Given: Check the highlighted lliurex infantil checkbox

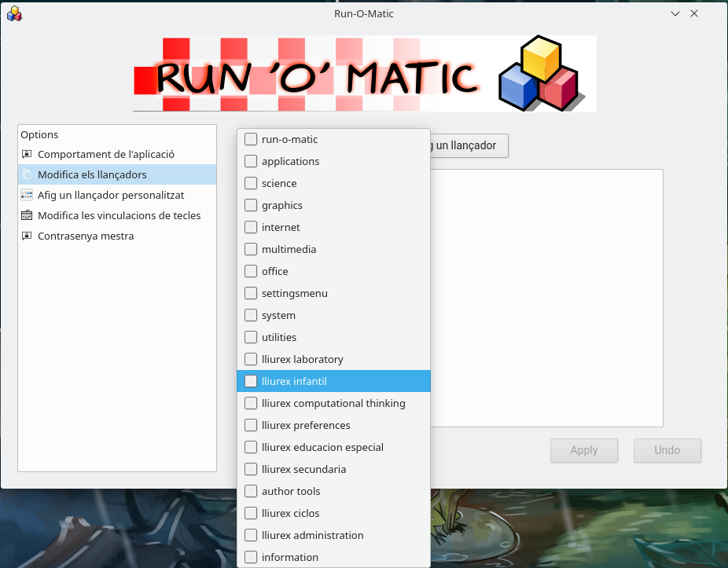Looking at the screenshot, I should 251,381.
